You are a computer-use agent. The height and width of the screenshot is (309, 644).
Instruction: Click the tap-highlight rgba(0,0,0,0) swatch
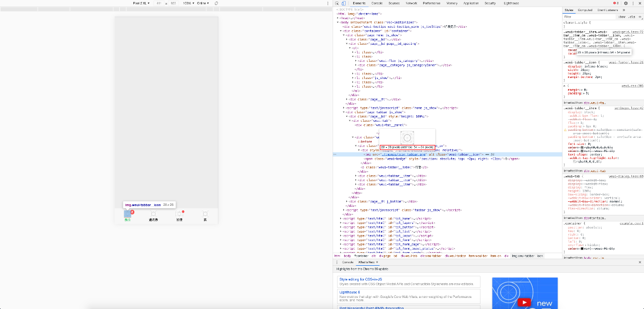click(575, 162)
